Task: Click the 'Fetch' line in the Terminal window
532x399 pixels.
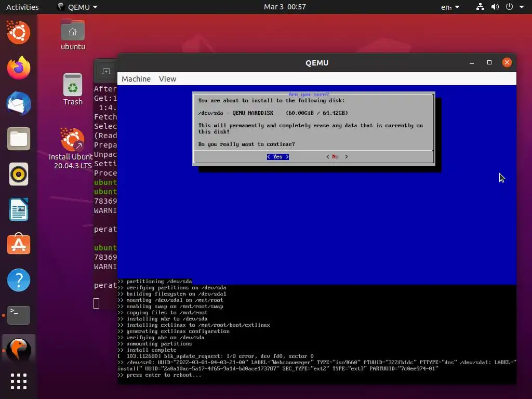Action: point(105,117)
